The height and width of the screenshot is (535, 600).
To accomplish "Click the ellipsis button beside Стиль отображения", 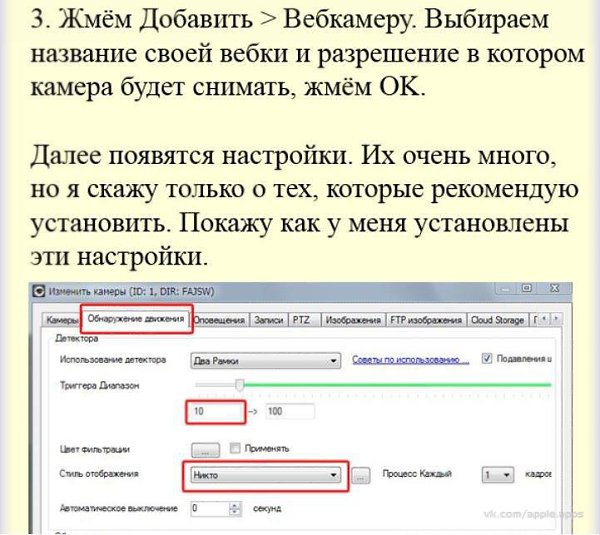I will pos(362,476).
